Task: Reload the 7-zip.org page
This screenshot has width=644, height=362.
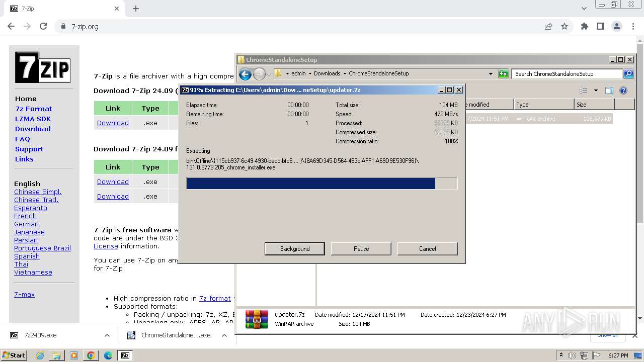Action: click(x=43, y=27)
